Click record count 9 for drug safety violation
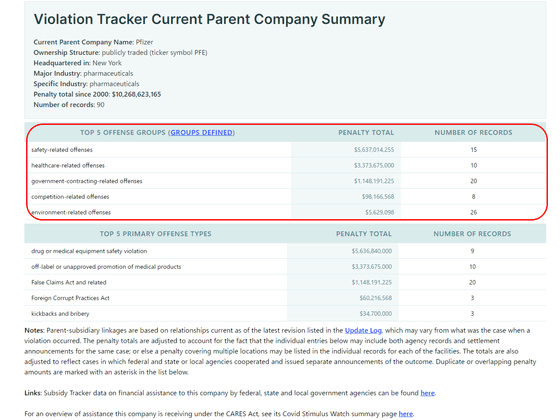560x420 pixels. [472, 251]
